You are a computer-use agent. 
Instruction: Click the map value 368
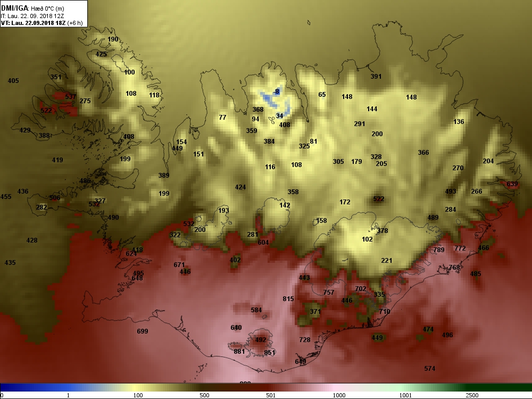(258, 109)
